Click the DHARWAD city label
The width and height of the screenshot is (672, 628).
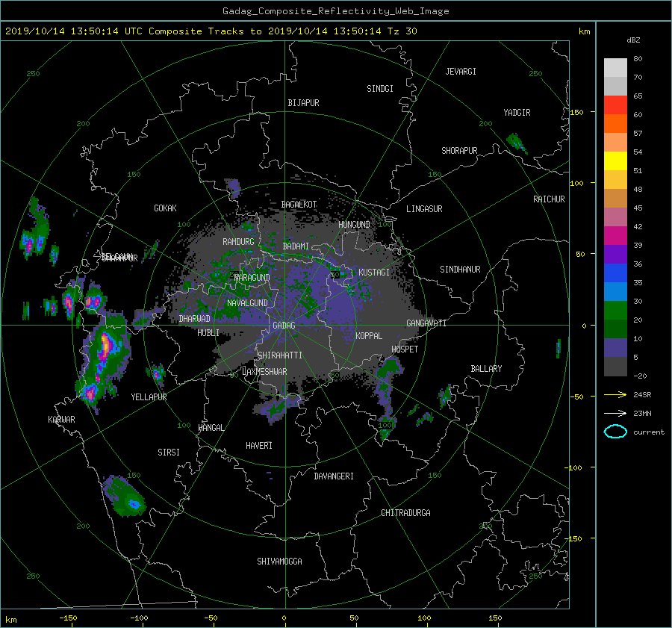pos(195,319)
